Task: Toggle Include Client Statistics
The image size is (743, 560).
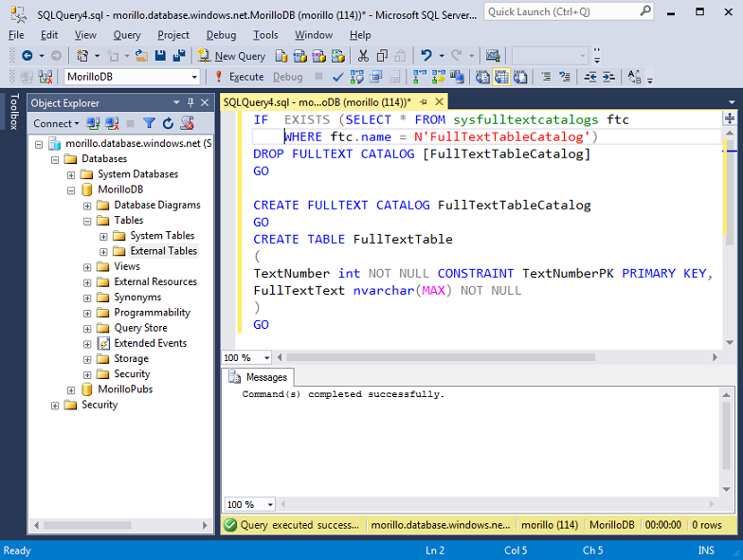Action: (457, 77)
